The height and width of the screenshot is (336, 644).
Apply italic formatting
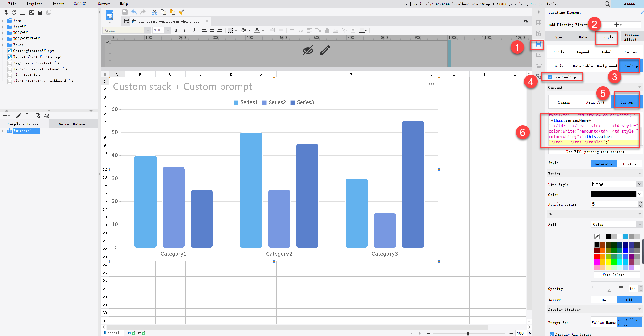click(185, 30)
